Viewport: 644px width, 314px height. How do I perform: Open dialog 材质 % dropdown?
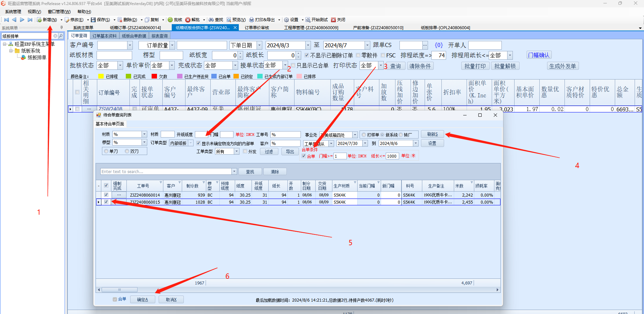click(x=145, y=134)
